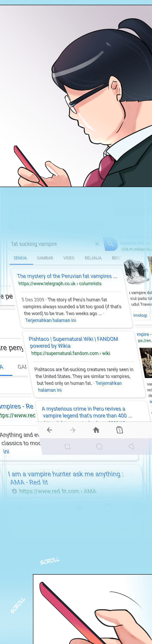The image size is (152, 644).
Task: Open "The mystery of the Peruvian fat vampires" result
Action: coord(67,276)
